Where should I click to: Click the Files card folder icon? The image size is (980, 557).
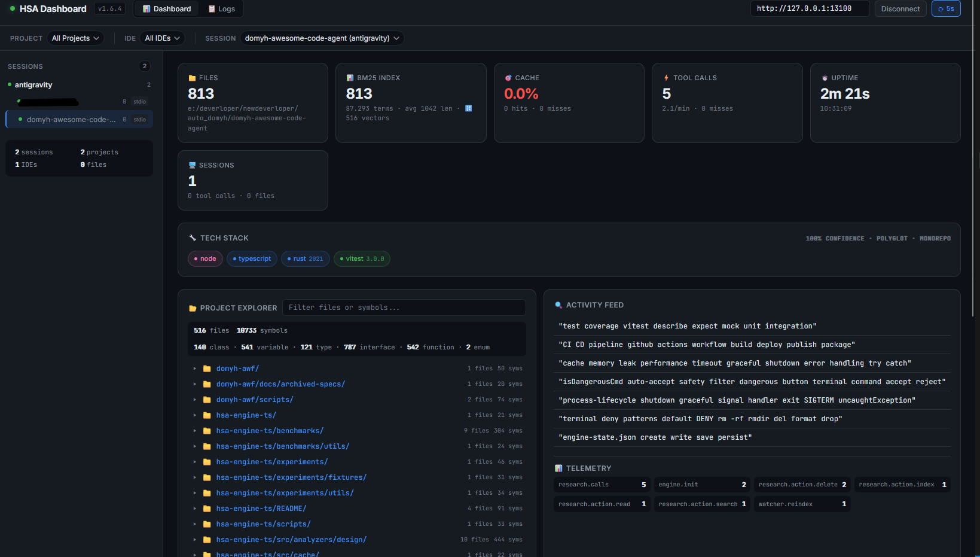pyautogui.click(x=192, y=78)
